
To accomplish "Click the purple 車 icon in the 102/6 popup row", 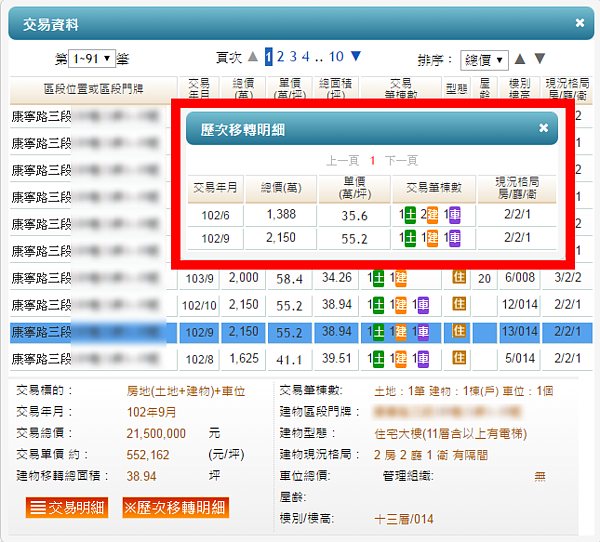I will click(455, 215).
